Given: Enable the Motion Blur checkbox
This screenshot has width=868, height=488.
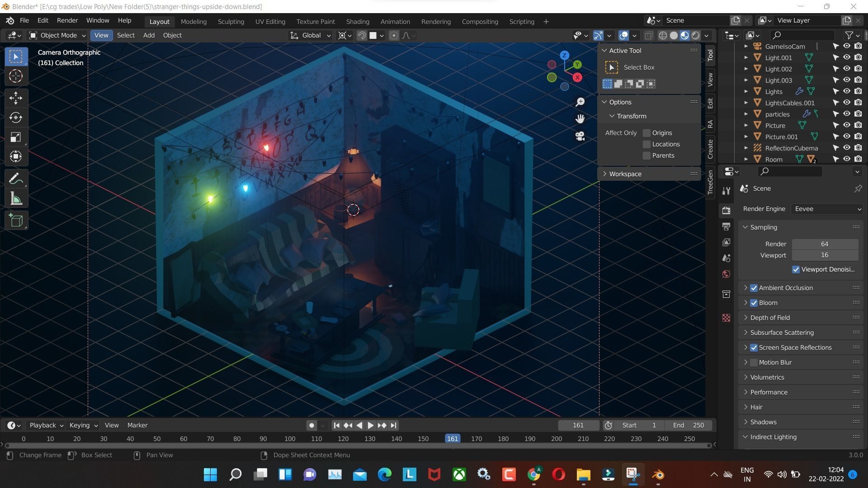Looking at the screenshot, I should (x=754, y=362).
